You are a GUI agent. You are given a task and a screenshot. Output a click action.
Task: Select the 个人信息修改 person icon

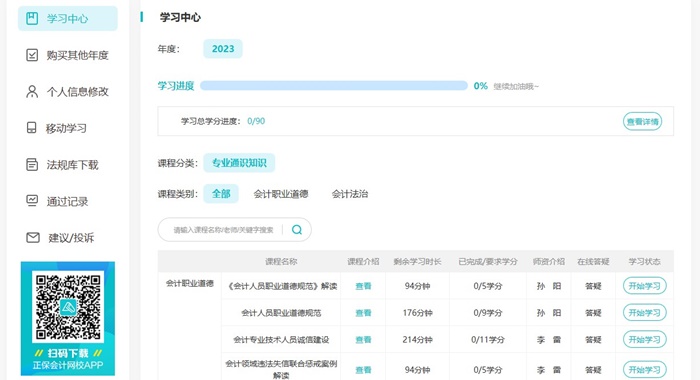pos(32,92)
